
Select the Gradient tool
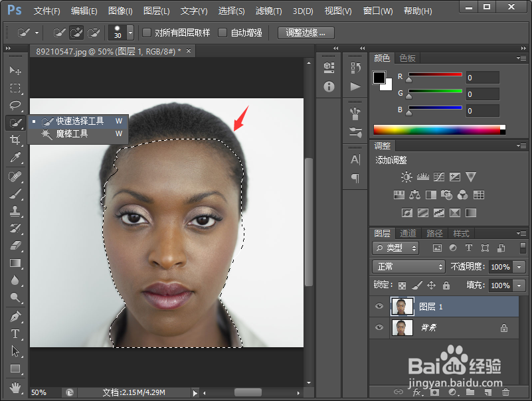point(15,263)
